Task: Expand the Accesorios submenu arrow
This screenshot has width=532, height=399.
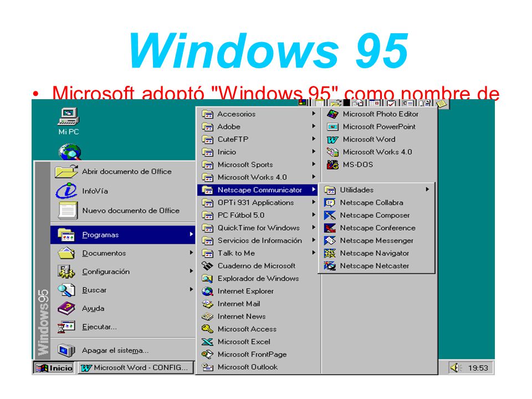Action: 314,114
